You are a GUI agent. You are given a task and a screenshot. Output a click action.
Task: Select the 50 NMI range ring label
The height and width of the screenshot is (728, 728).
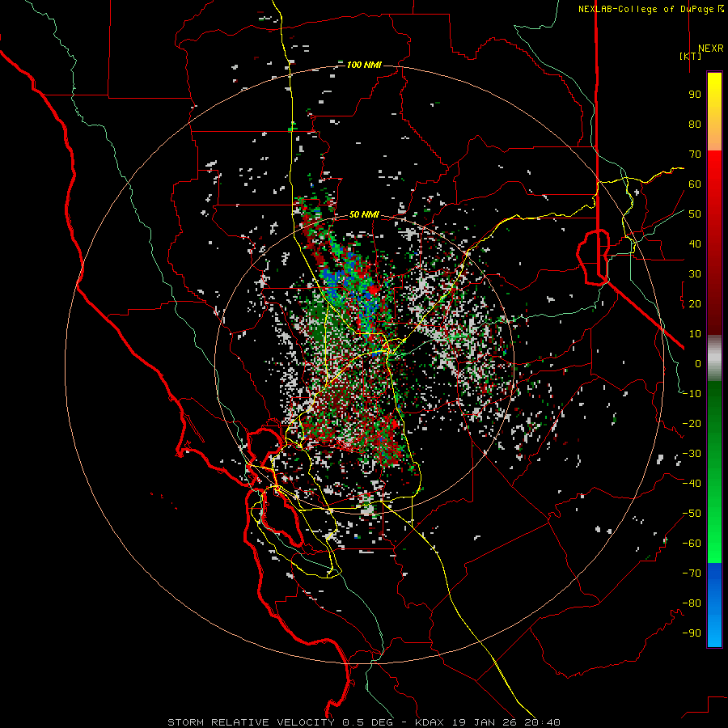tap(364, 214)
